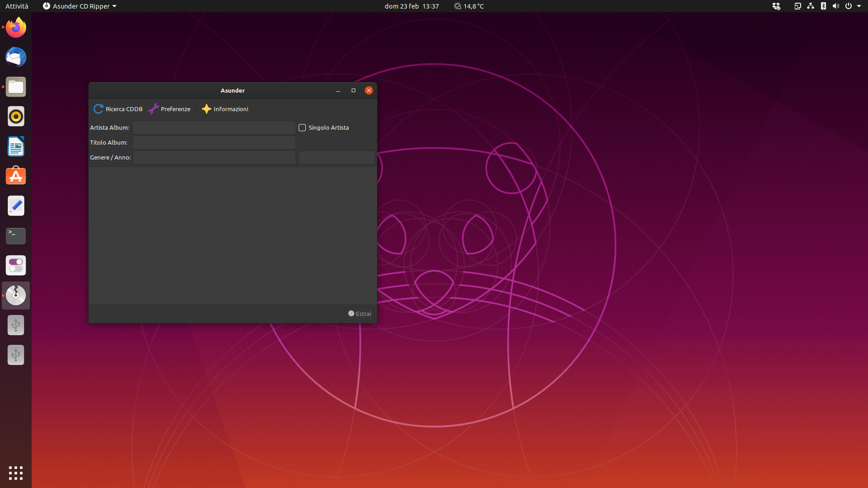Click the Ricerca CDDB refresh icon
Screen dimensions: 868x488
98,109
